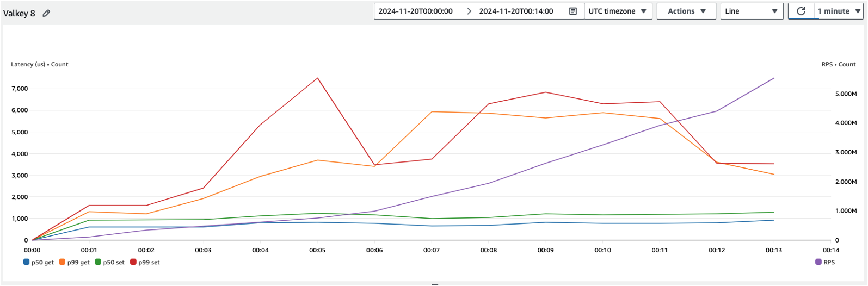Edit the Valkey 8 widget title
The image size is (868, 286).
tap(47, 13)
